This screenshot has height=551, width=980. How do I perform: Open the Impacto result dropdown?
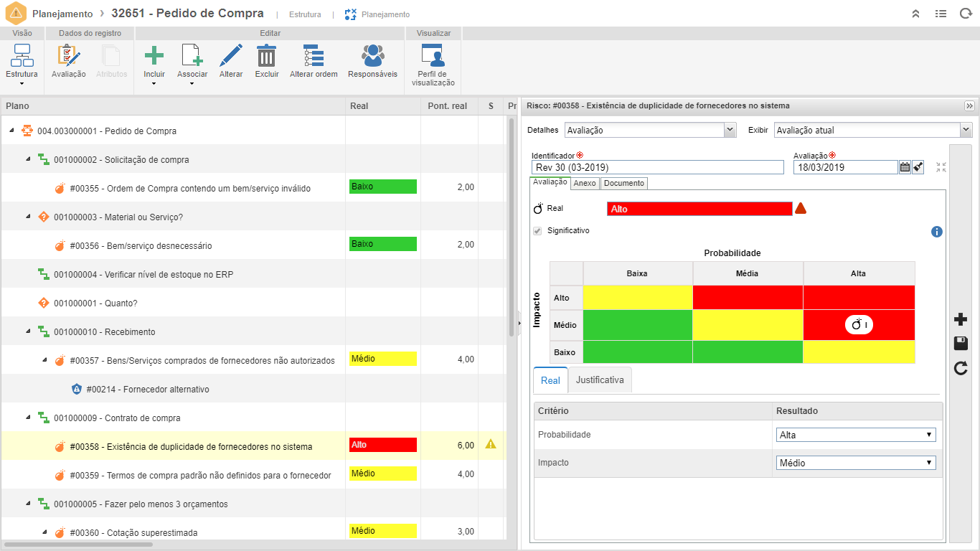point(856,463)
